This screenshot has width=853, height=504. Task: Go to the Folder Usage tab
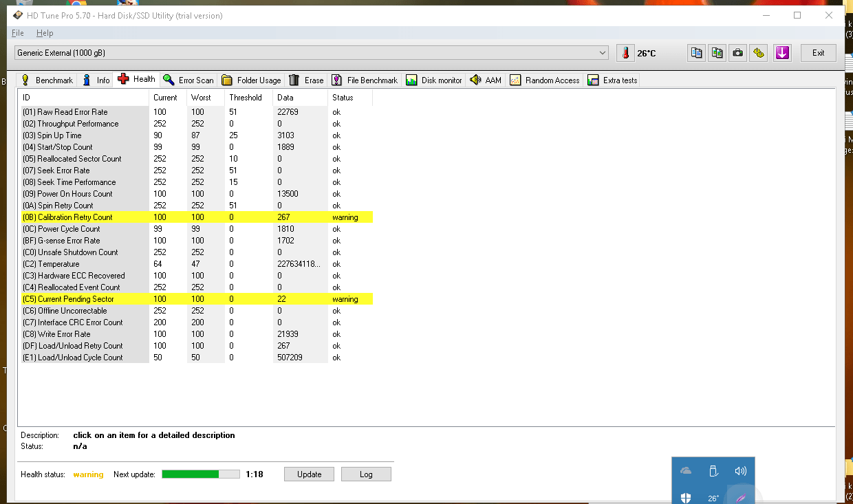pyautogui.click(x=251, y=80)
